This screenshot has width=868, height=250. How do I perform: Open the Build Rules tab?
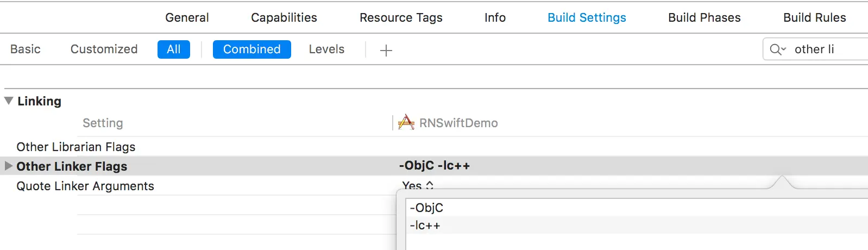(x=814, y=17)
